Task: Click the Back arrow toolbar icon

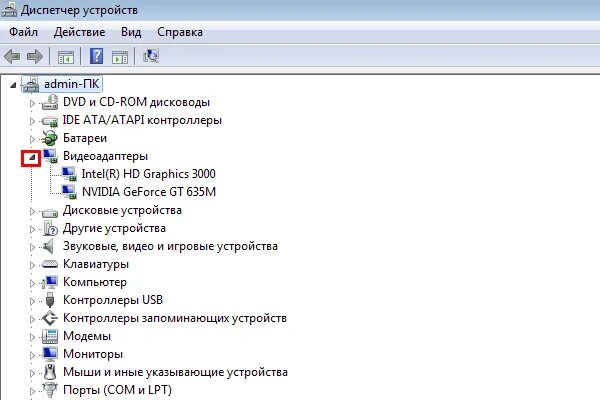Action: 12,57
